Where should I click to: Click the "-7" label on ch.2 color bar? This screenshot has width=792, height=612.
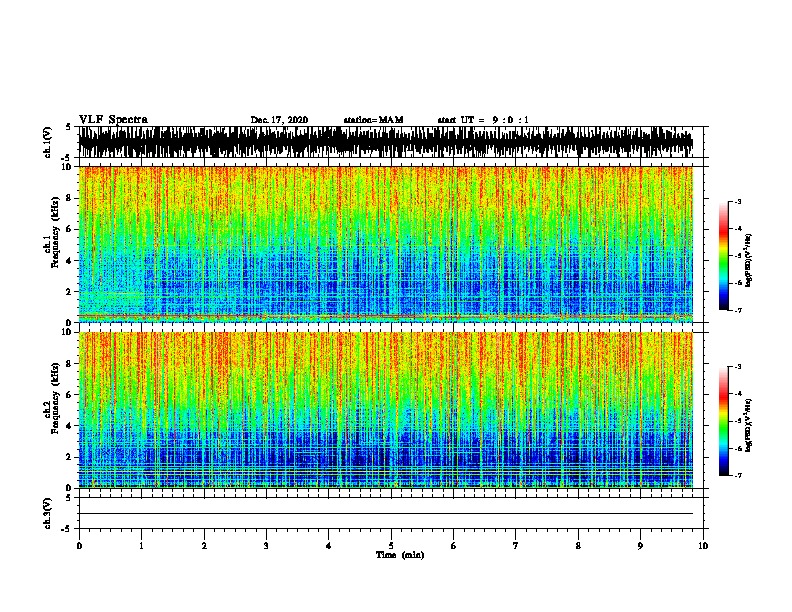tap(737, 475)
